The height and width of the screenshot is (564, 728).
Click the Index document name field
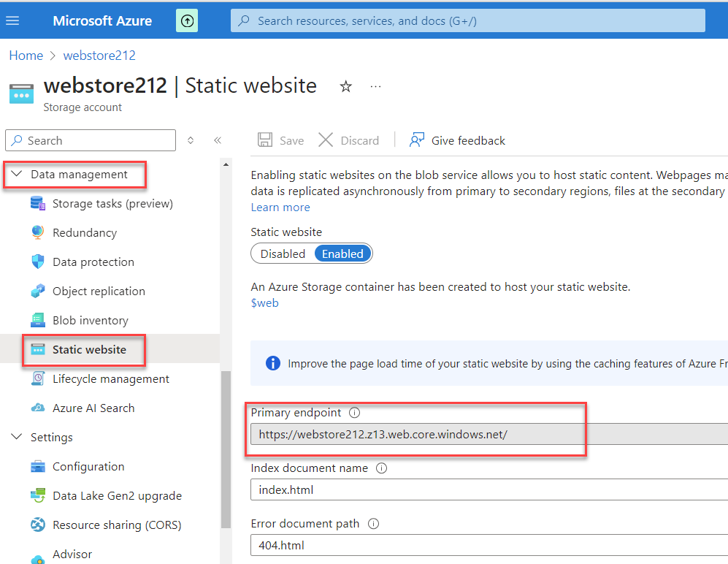click(x=482, y=490)
